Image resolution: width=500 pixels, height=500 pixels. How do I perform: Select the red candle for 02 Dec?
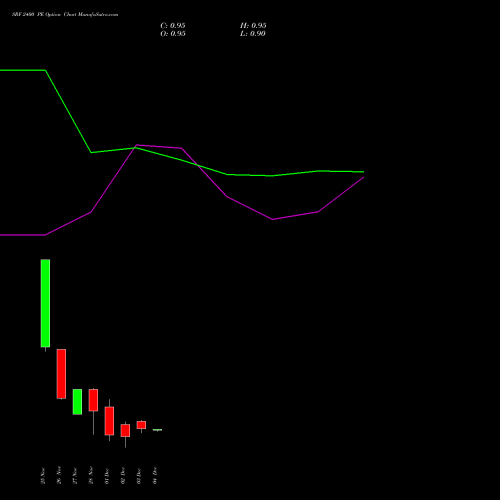(125, 430)
